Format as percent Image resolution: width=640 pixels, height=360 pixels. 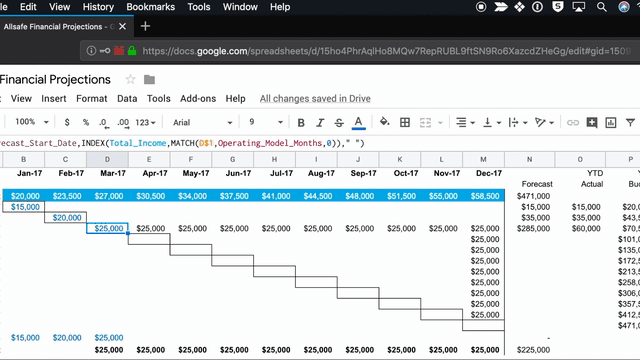click(86, 122)
